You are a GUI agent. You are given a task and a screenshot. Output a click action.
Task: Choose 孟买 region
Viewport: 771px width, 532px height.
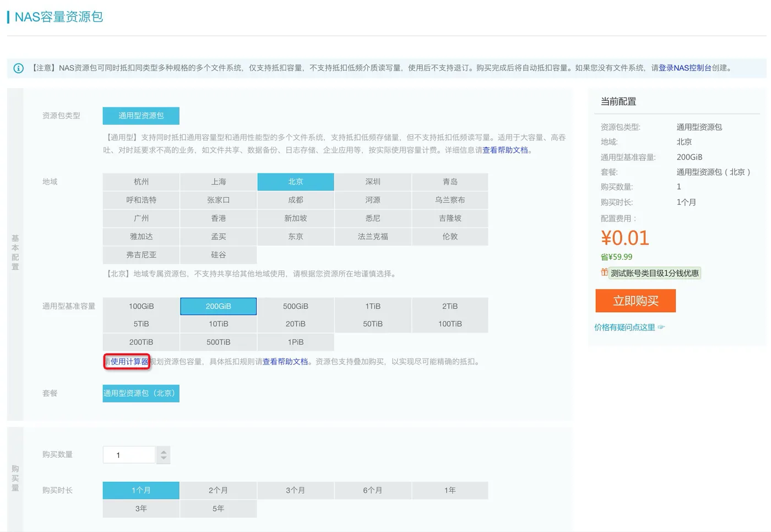click(x=219, y=236)
